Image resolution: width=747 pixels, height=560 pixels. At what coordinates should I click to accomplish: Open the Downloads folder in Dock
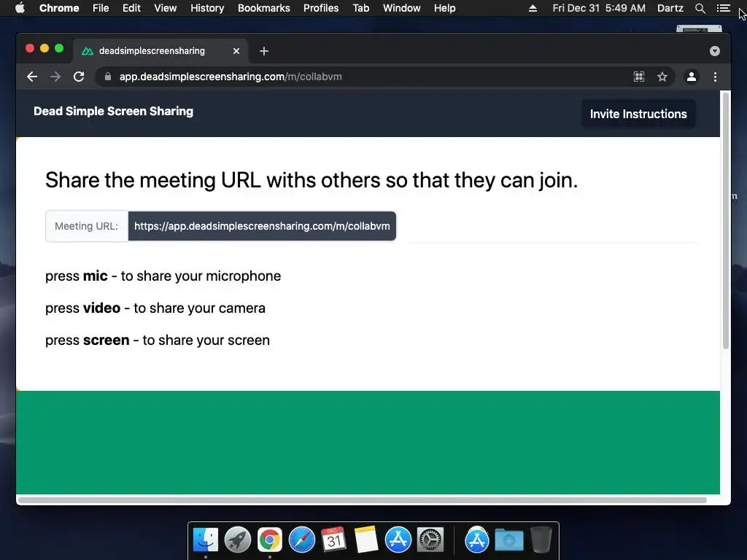[508, 540]
